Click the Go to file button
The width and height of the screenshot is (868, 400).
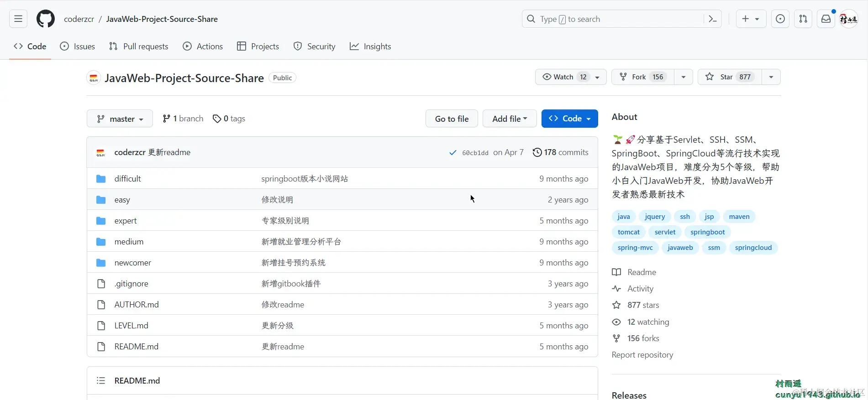452,119
